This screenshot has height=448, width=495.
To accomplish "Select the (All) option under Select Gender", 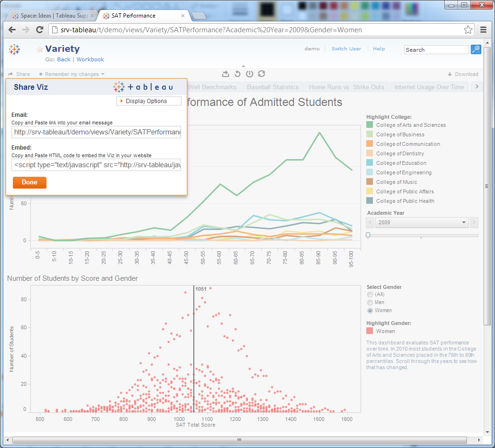I will click(370, 294).
